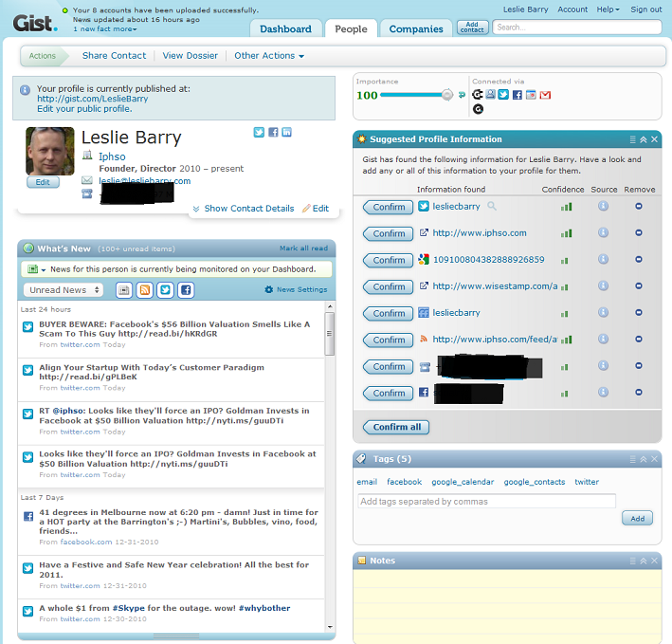Click the What's New vertical scrollbar thumb

point(329,334)
